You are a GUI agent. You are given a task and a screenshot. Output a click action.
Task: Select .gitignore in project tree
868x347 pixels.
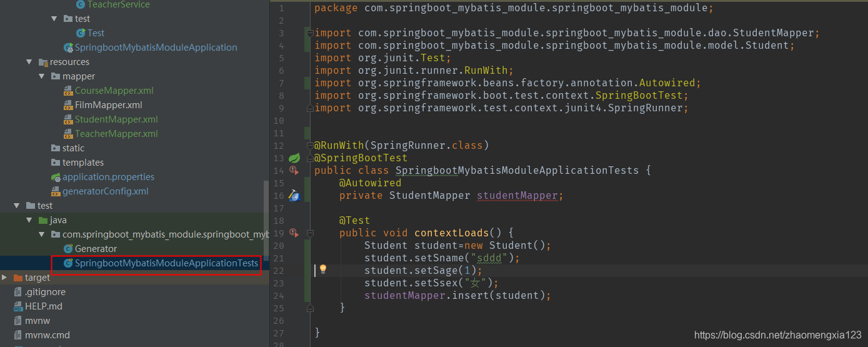(x=45, y=292)
